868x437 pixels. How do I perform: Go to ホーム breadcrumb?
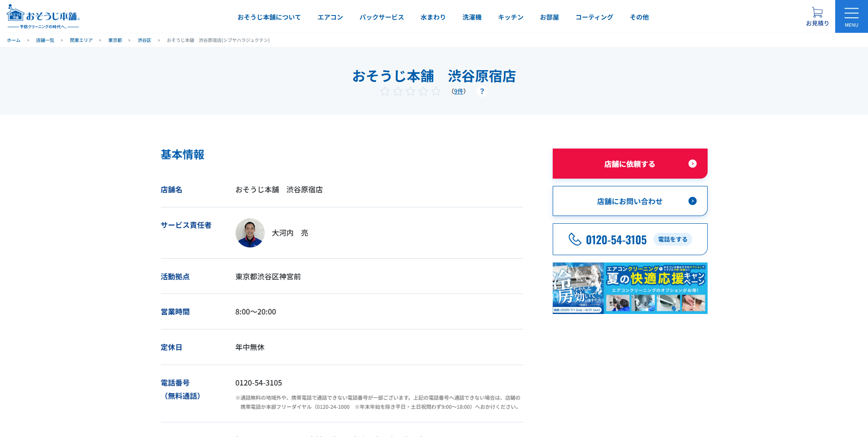click(x=14, y=40)
